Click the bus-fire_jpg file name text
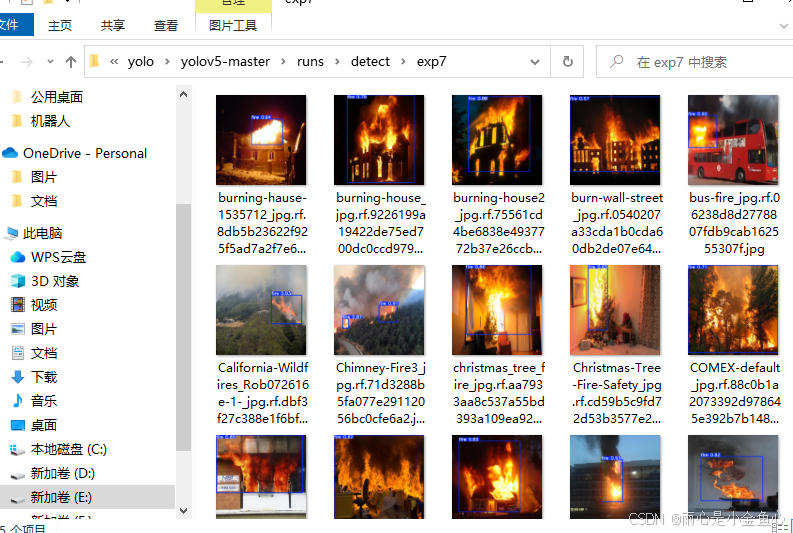The height and width of the screenshot is (533, 793). coord(734,223)
